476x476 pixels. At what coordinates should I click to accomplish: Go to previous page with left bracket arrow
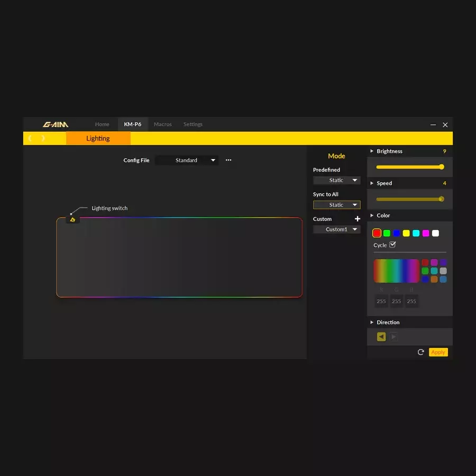30,138
